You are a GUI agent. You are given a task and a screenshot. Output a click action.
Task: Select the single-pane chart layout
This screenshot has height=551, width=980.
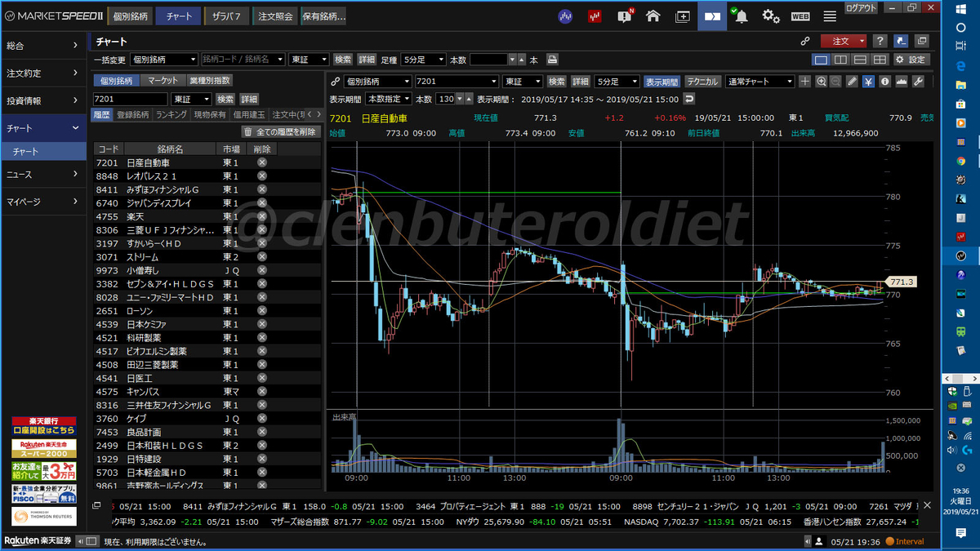[821, 60]
